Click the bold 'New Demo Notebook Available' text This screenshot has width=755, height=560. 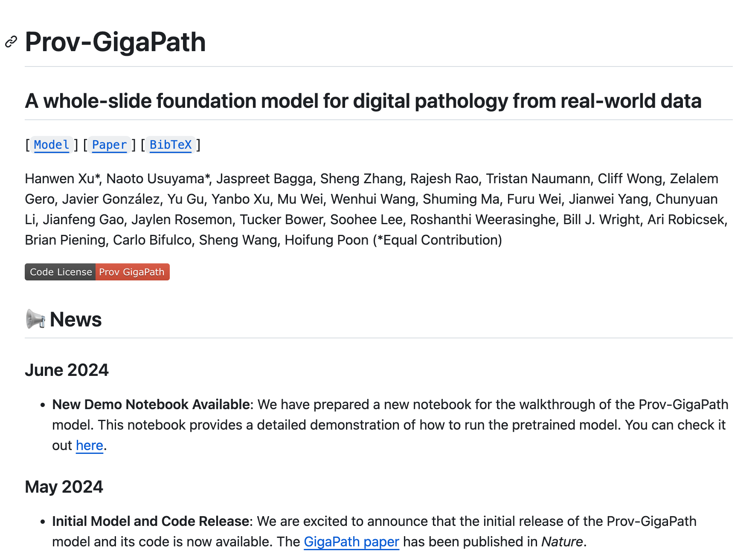[x=151, y=404]
